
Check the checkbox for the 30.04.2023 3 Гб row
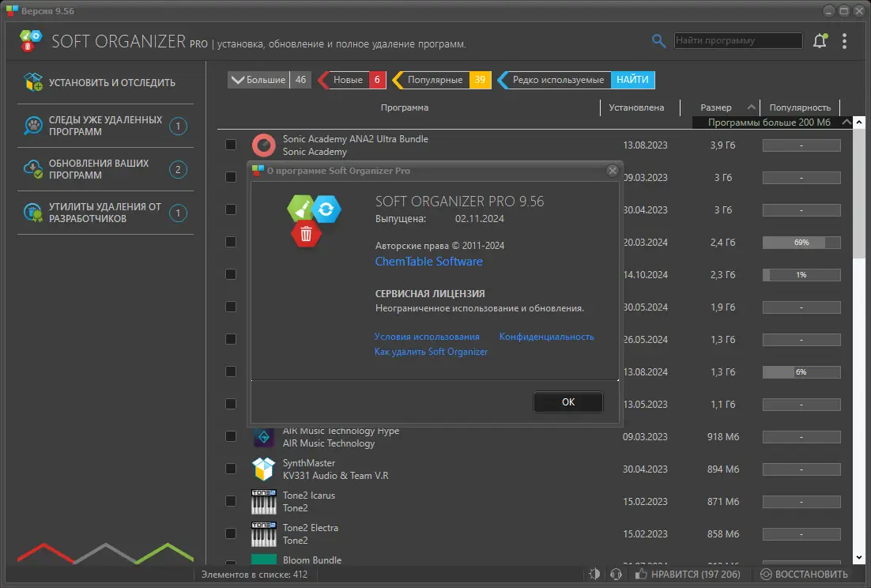[231, 209]
